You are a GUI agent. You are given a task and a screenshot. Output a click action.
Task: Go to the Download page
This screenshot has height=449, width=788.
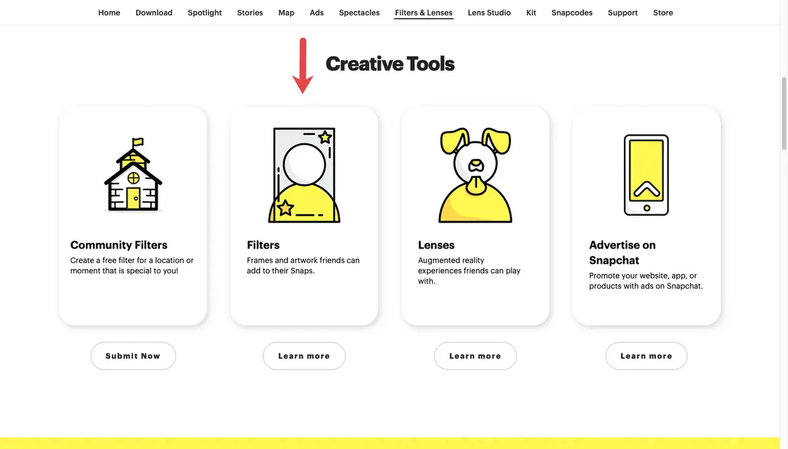154,13
